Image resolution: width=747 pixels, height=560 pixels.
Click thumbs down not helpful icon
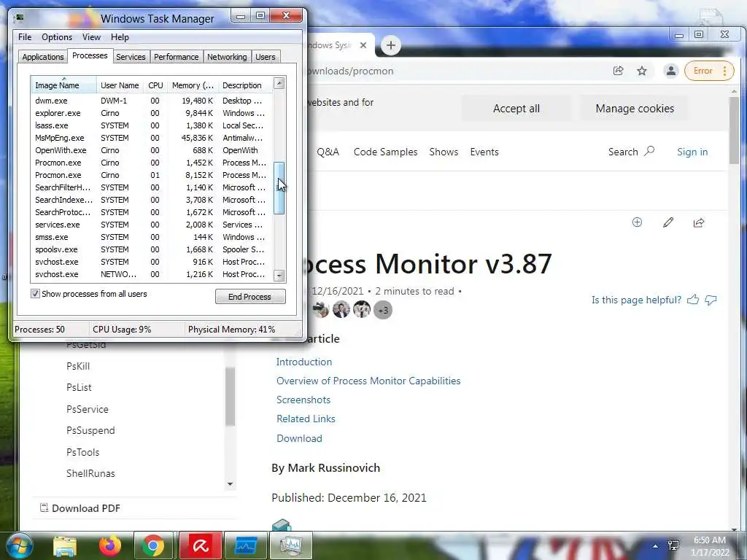pos(711,300)
